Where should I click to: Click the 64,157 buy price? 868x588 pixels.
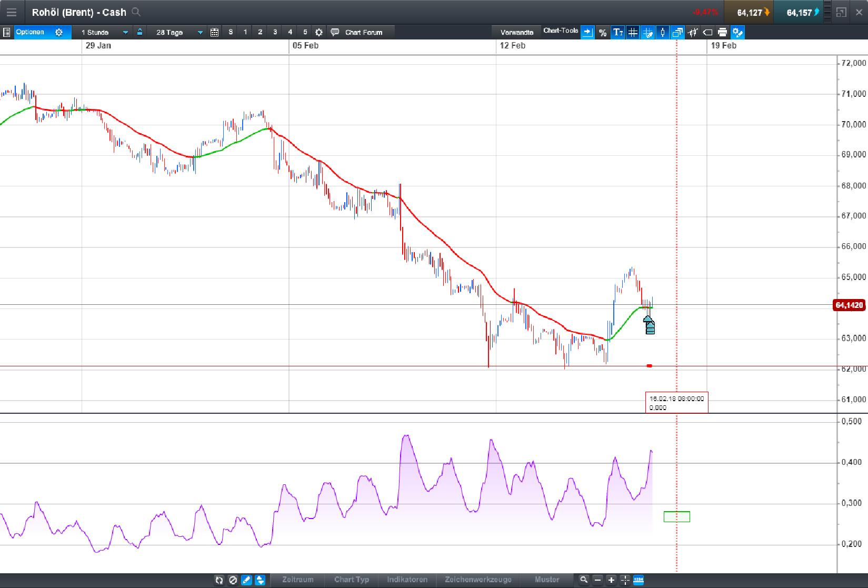pos(800,12)
